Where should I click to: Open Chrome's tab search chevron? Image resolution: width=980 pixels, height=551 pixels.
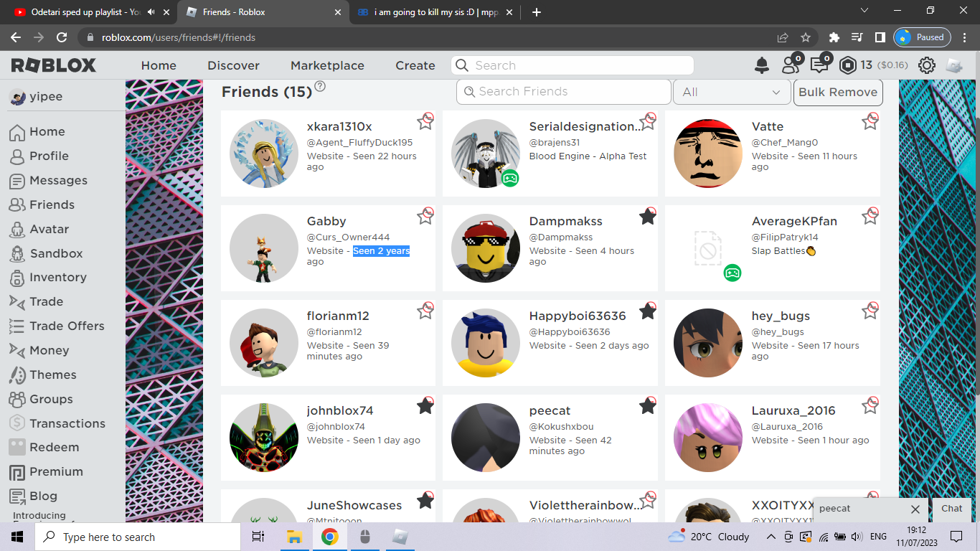pos(864,11)
